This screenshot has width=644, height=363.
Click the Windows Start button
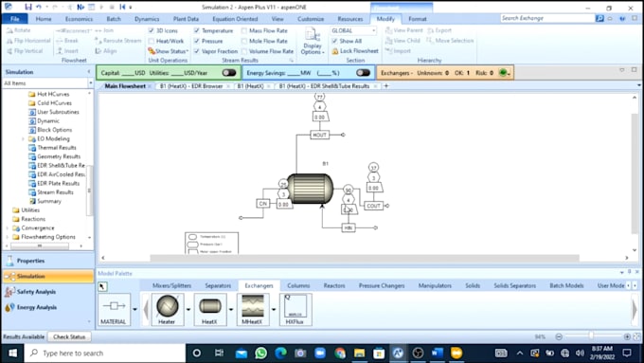[12, 354]
